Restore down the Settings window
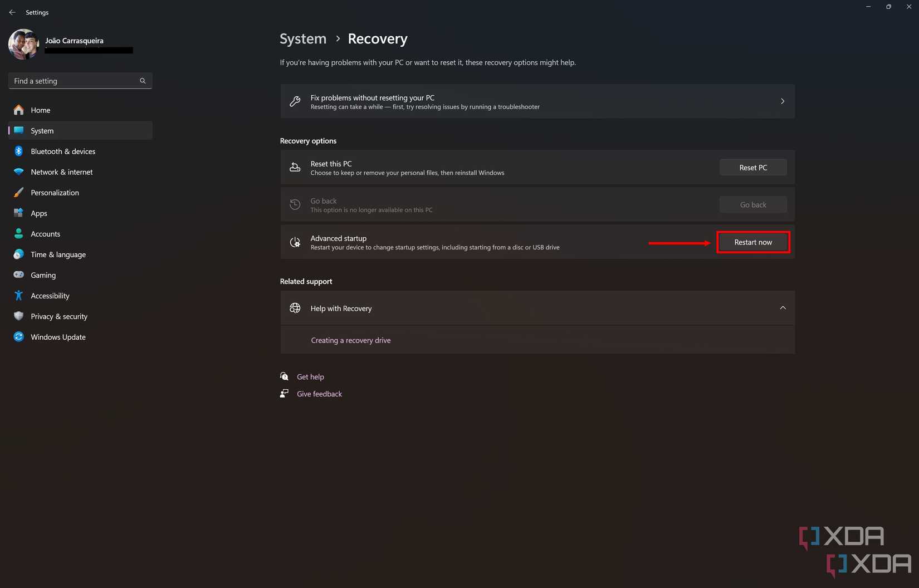This screenshot has width=919, height=588. (888, 7)
